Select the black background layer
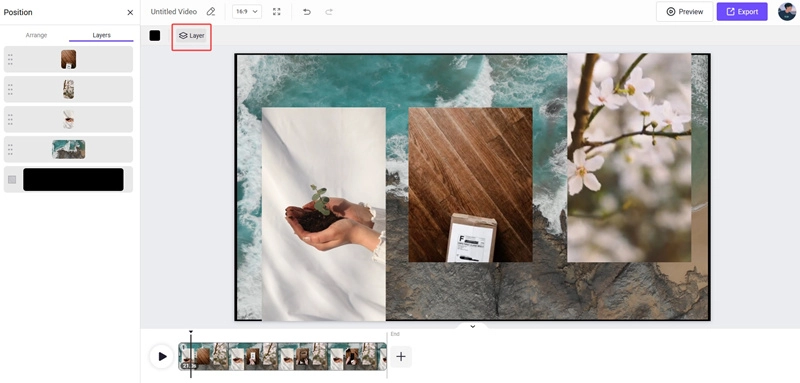This screenshot has height=383, width=800. click(x=73, y=180)
